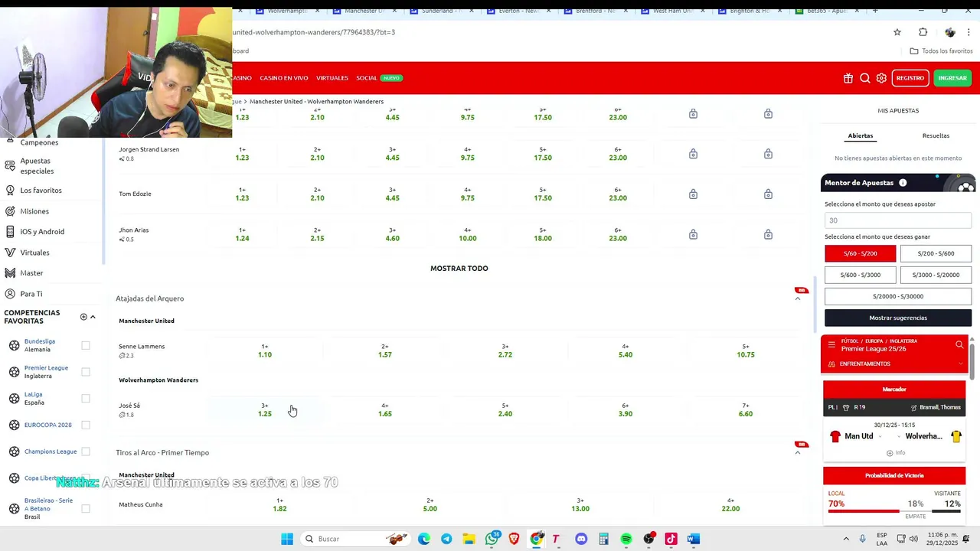The image size is (980, 551).
Task: Open the gift promotions icon in header
Action: click(x=848, y=78)
